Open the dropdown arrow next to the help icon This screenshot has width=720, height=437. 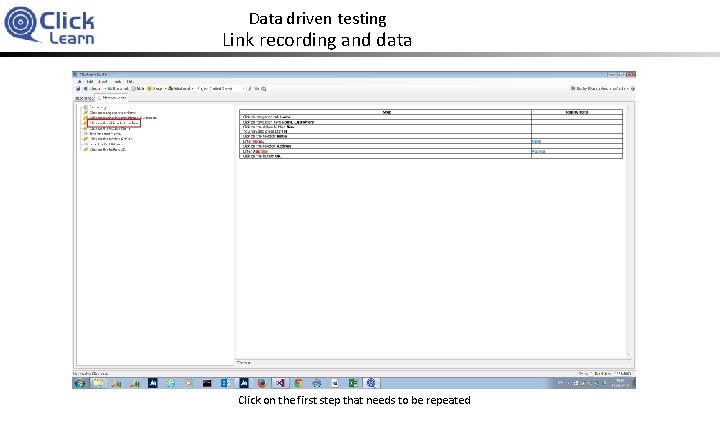coord(628,89)
